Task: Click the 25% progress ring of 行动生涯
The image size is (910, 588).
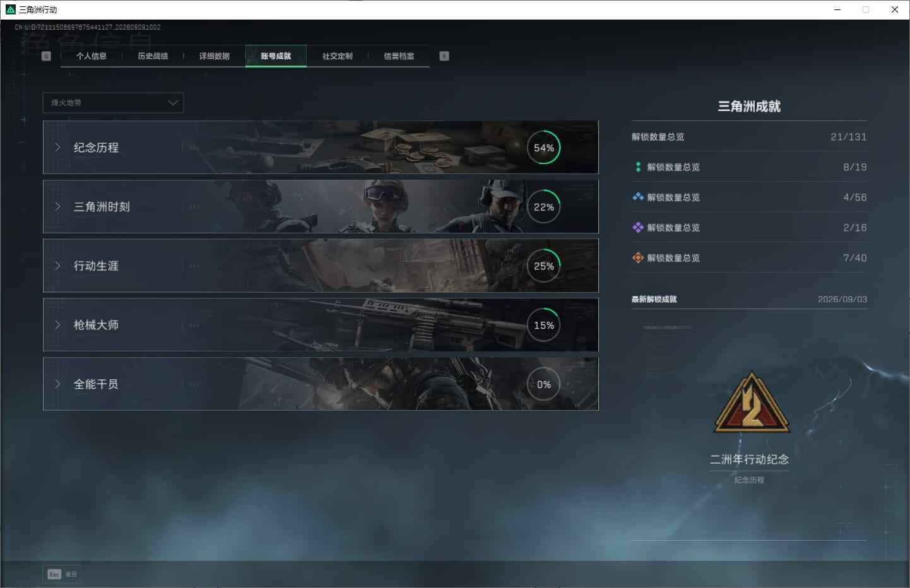Action: [x=544, y=266]
